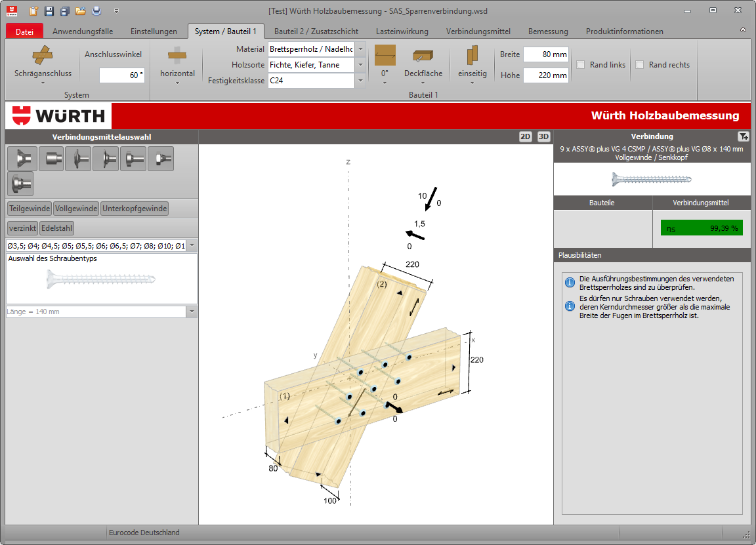Click the Verbindungsmittel results column header
The width and height of the screenshot is (756, 545).
point(701,203)
